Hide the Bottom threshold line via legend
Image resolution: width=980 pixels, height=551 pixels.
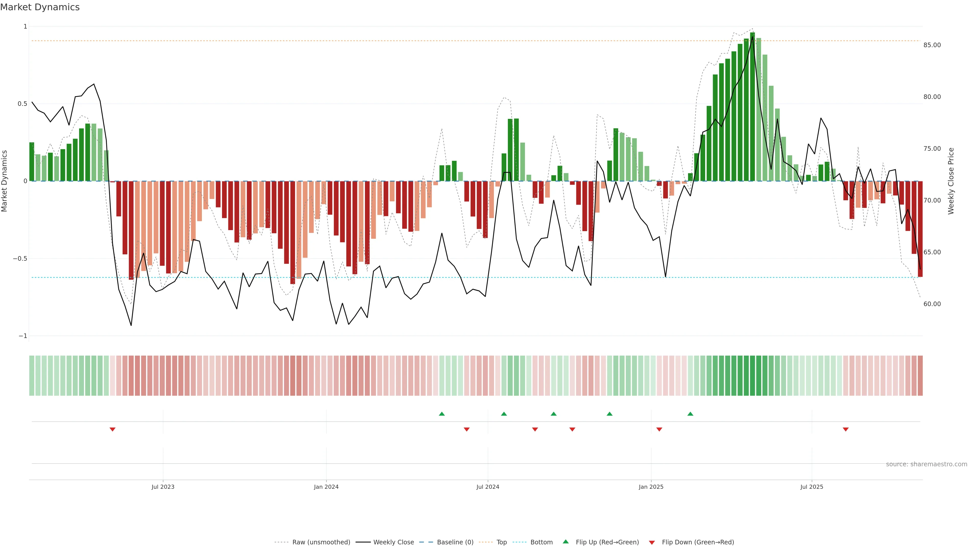coord(541,542)
